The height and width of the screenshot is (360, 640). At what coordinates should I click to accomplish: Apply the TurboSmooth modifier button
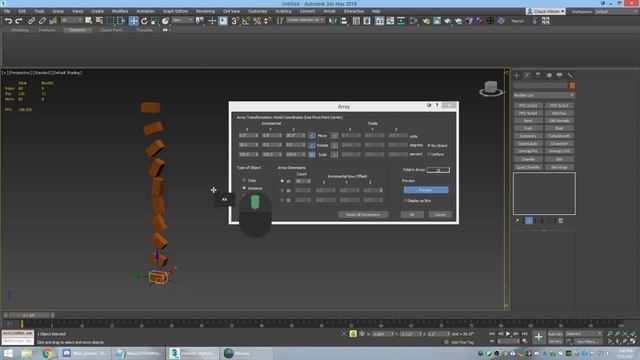[x=559, y=136]
